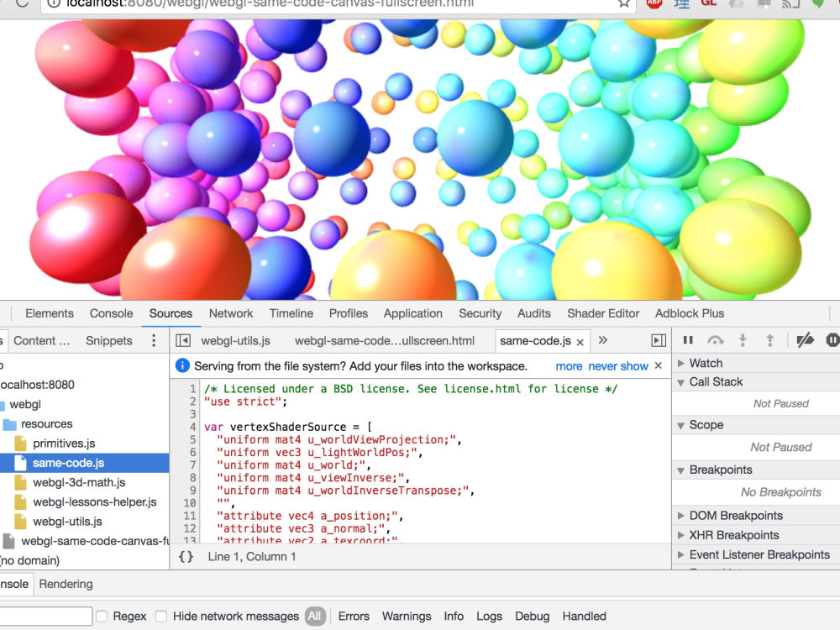Open the Snippets navigator tab

[x=108, y=341]
